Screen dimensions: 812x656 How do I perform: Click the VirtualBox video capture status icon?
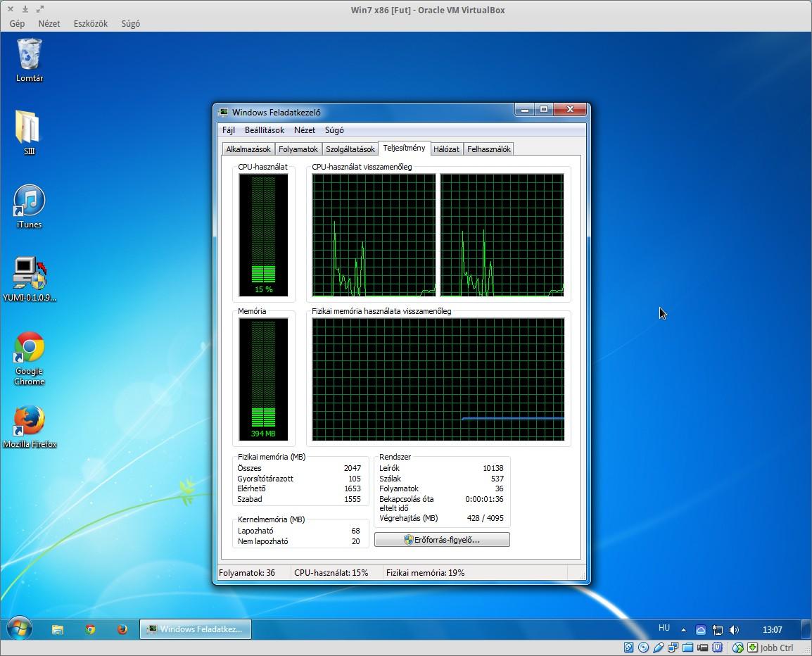tap(703, 647)
